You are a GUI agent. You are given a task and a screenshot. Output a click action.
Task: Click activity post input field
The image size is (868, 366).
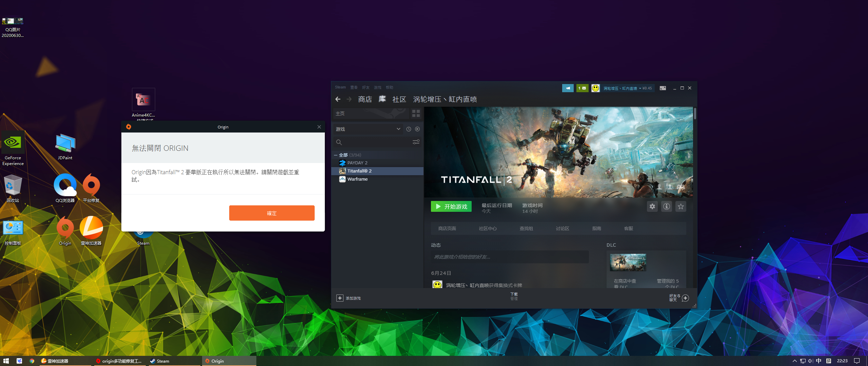[x=510, y=257]
